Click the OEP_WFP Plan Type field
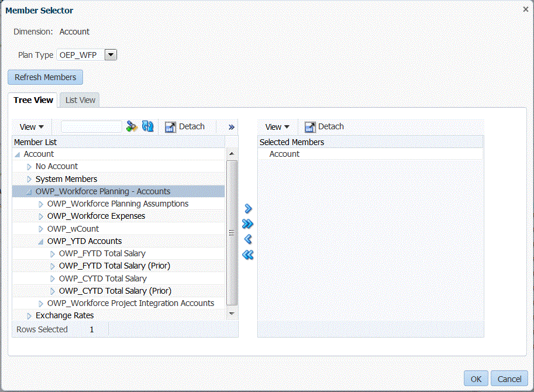This screenshot has width=534, height=392. pyautogui.click(x=80, y=55)
